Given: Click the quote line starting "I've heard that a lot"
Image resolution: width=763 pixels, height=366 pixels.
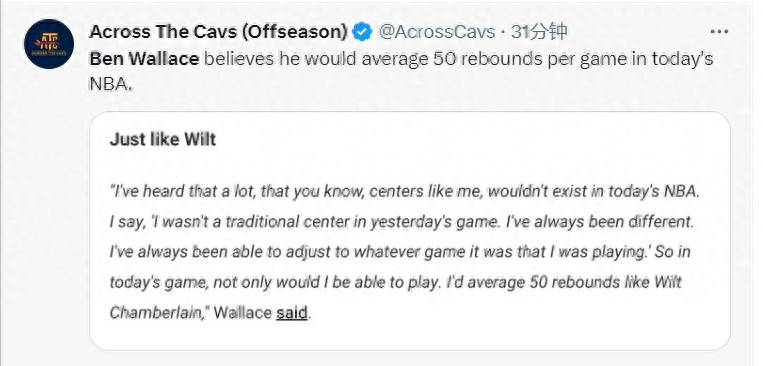Looking at the screenshot, I should pos(404,191).
